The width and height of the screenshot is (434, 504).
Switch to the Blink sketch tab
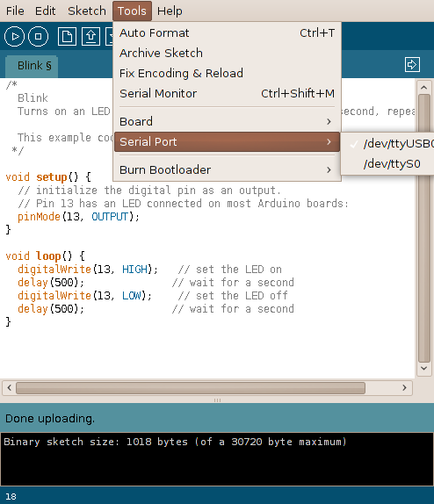pyautogui.click(x=32, y=66)
